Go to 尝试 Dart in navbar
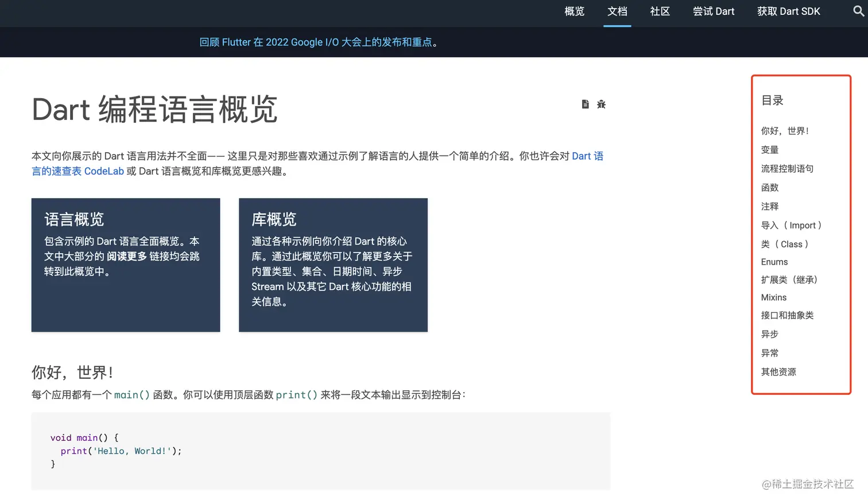Screen dimensions: 868x504 pos(714,11)
